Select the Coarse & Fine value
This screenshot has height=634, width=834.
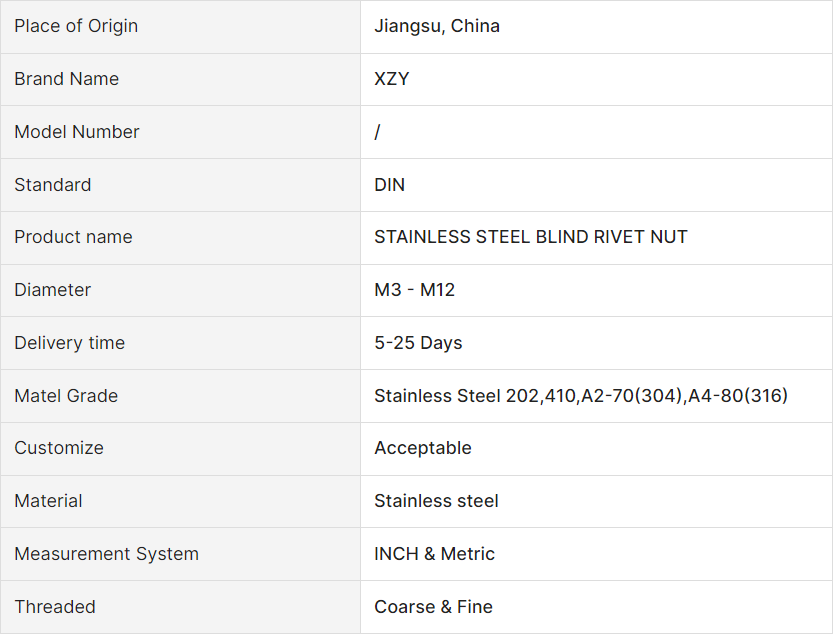coord(433,607)
